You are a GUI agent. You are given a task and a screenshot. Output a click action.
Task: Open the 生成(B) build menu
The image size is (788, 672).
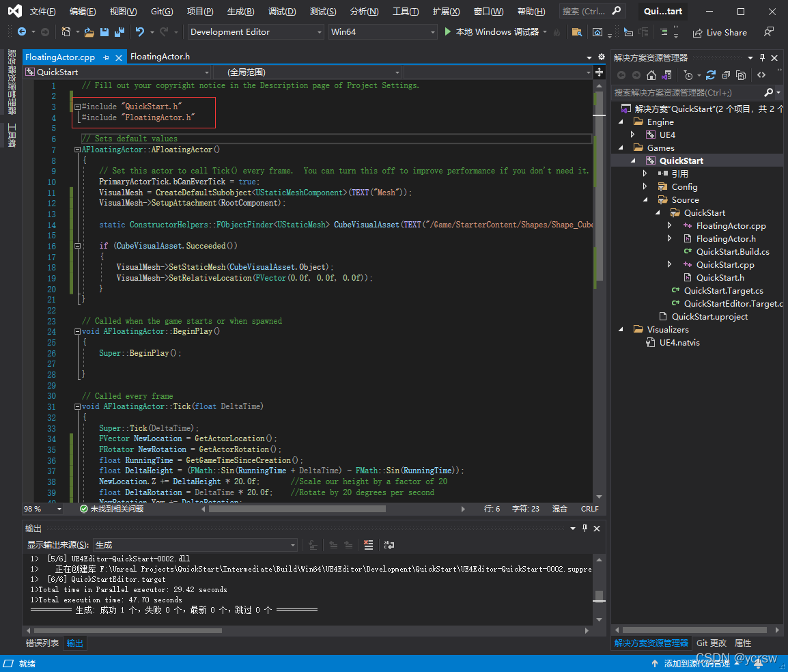click(241, 12)
